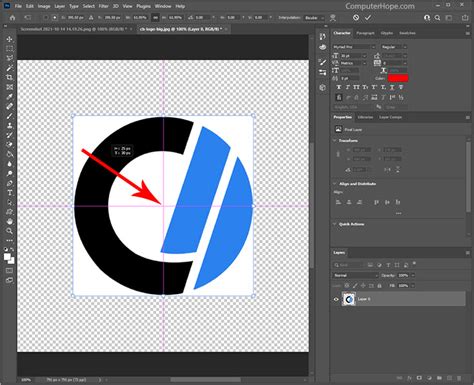The image size is (474, 385).
Task: Open the Character panel menu icon
Action: 467,33
